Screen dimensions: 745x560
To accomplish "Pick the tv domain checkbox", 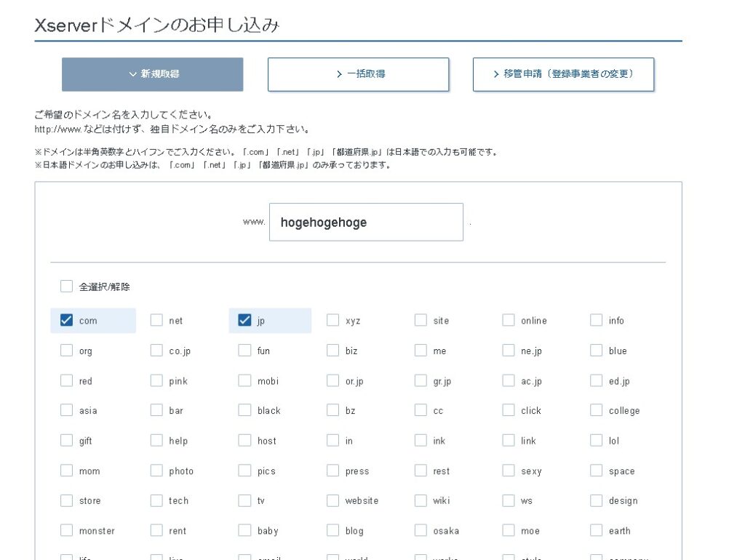I will pos(244,500).
